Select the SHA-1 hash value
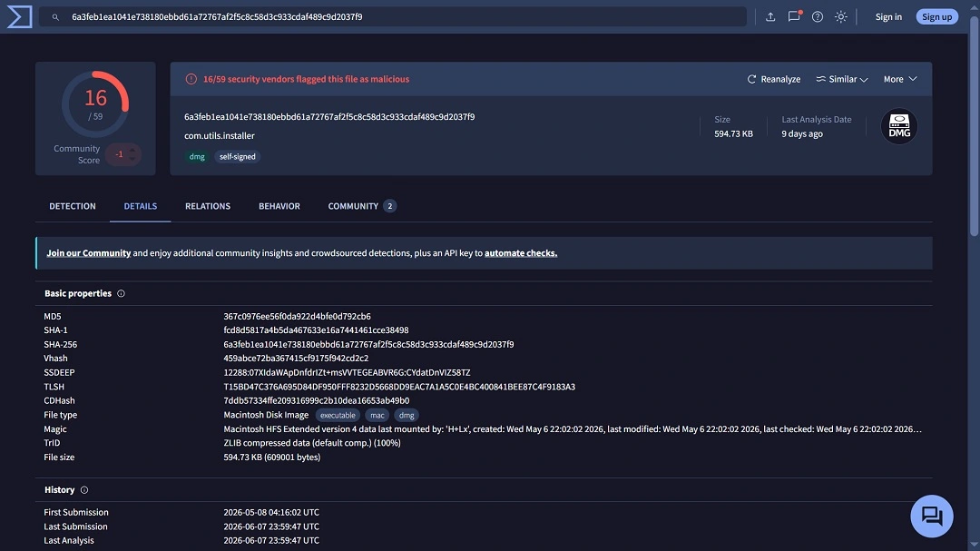Screen dimensions: 980x551 tap(316, 330)
